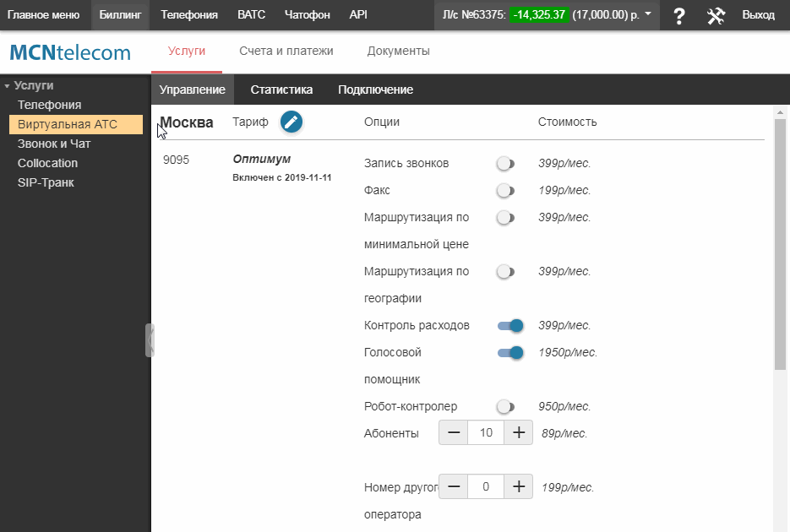This screenshot has width=790, height=532.
Task: Open the account balance dropdown
Action: click(647, 14)
